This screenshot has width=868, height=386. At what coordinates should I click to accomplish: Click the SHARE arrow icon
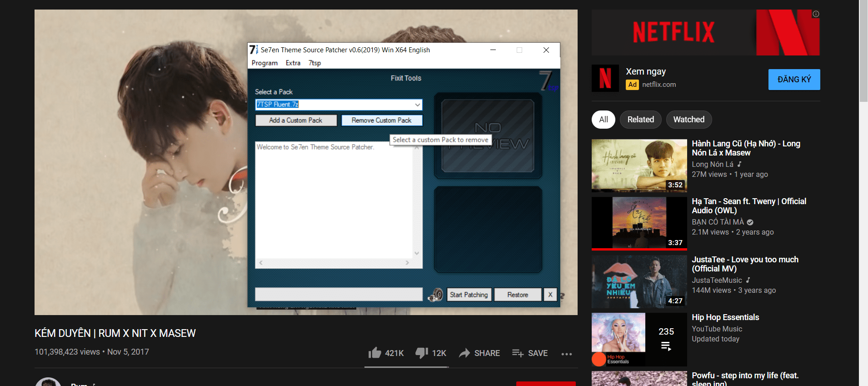click(x=464, y=353)
